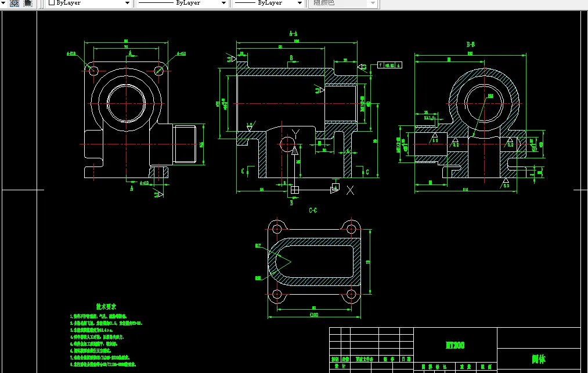Viewport: 588px width, 373px height.
Task: Select the 日期 title block header
Action: tap(406, 359)
